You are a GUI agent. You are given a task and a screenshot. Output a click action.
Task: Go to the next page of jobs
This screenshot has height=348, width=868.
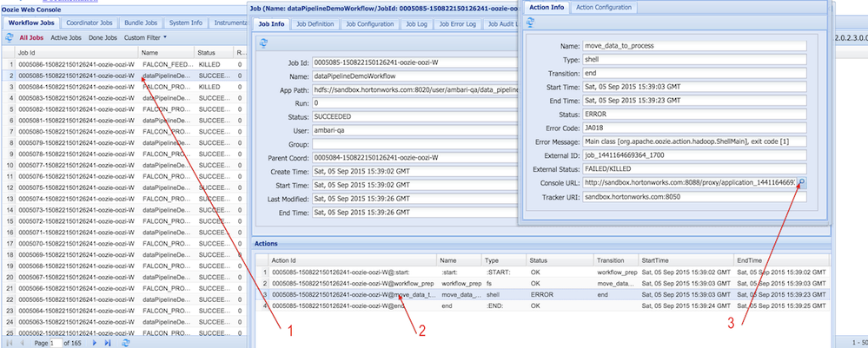click(96, 343)
